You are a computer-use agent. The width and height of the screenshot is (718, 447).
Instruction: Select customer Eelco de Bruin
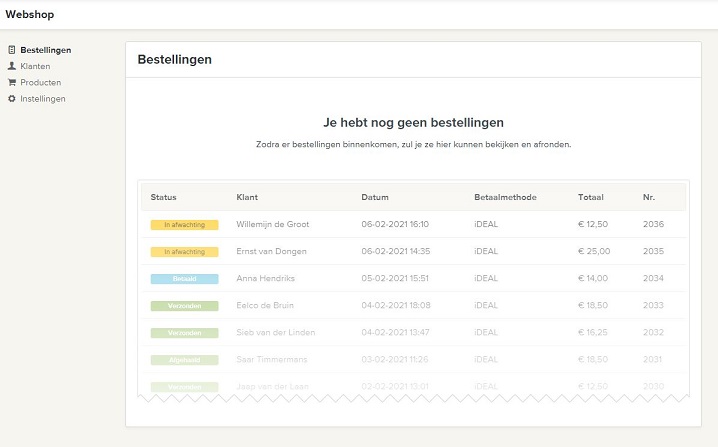[265, 305]
